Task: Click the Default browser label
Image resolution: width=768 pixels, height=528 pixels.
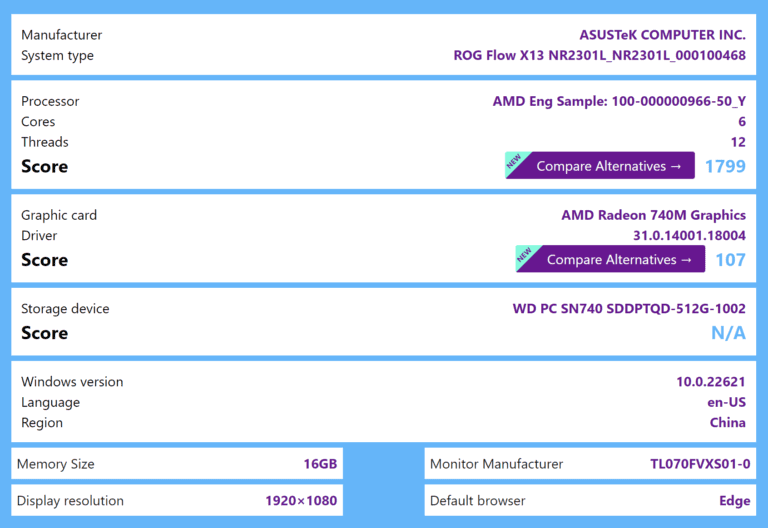Action: [478, 501]
